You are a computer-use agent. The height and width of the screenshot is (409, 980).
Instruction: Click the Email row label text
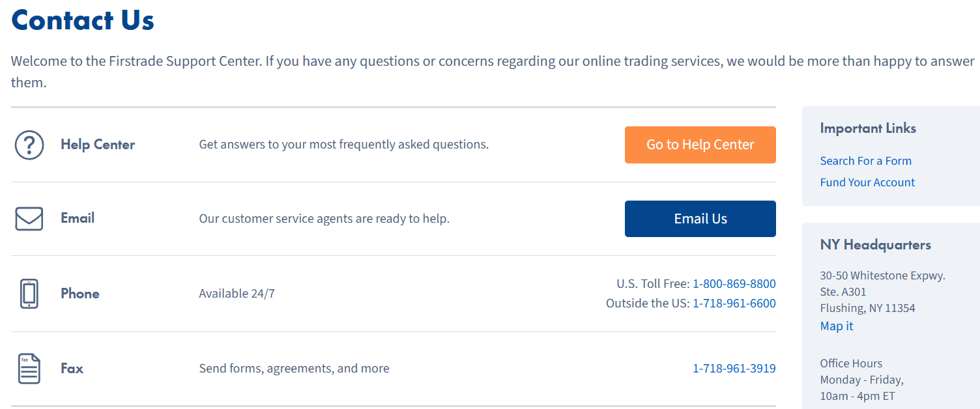coord(78,218)
